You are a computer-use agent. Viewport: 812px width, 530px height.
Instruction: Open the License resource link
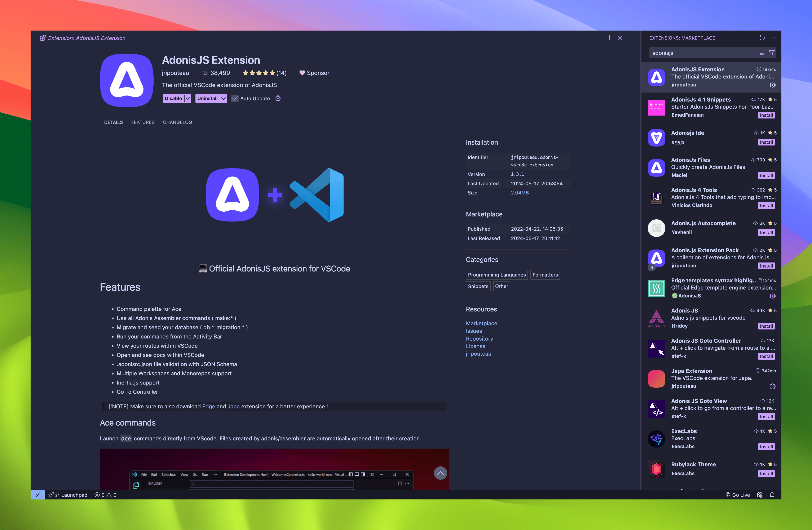[476, 346]
